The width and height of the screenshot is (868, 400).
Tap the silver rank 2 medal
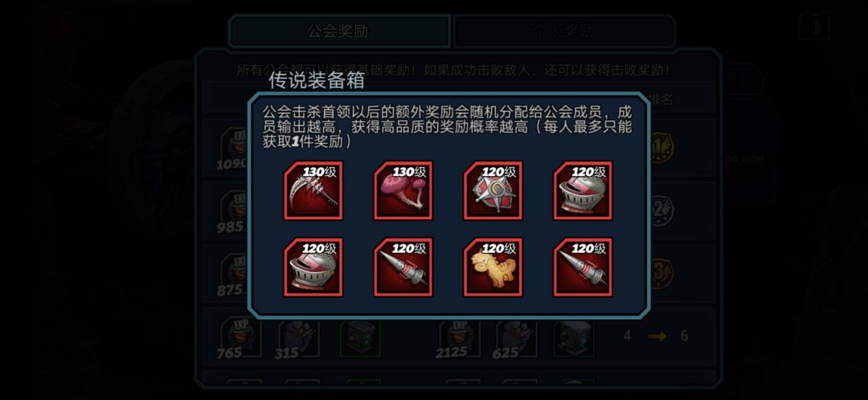click(x=661, y=209)
